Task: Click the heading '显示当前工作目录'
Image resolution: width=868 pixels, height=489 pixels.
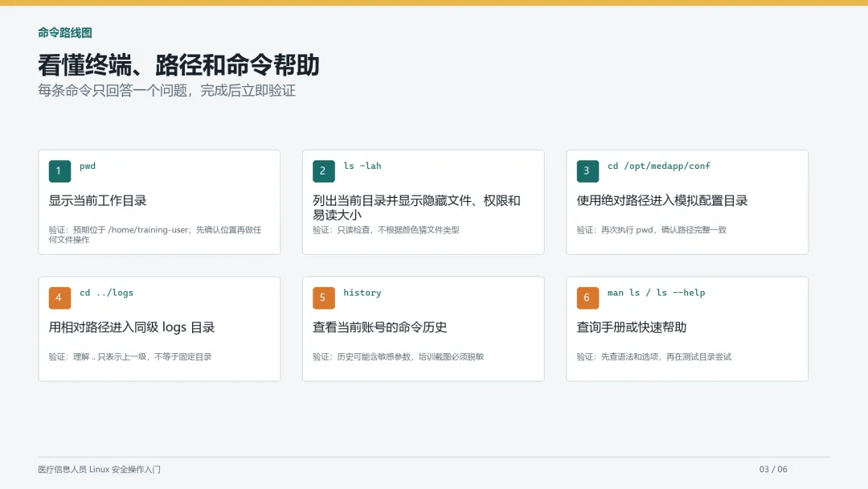Action: click(x=97, y=200)
